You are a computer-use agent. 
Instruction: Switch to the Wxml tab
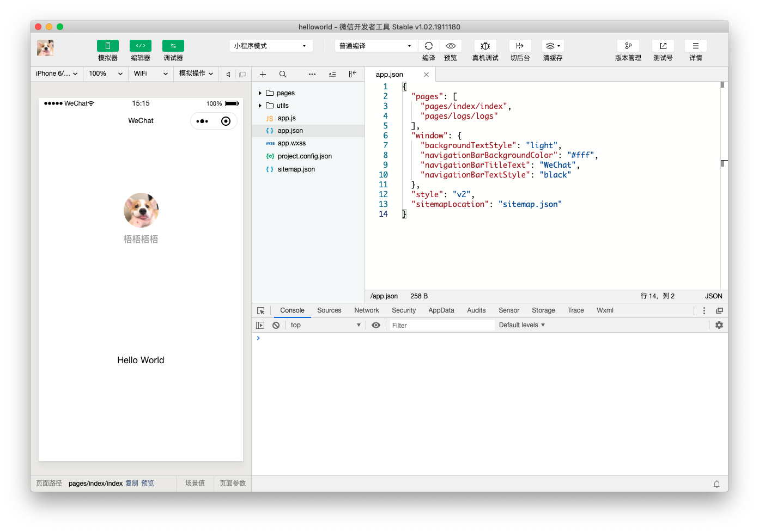pos(605,310)
